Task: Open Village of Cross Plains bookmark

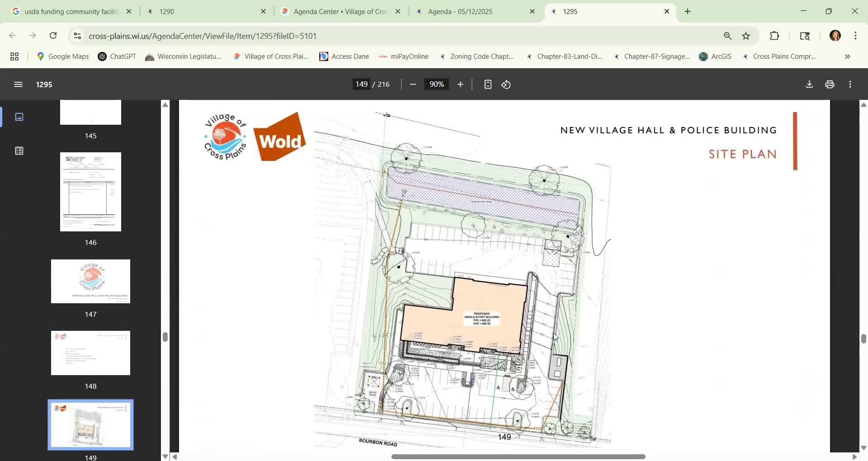Action: click(270, 56)
